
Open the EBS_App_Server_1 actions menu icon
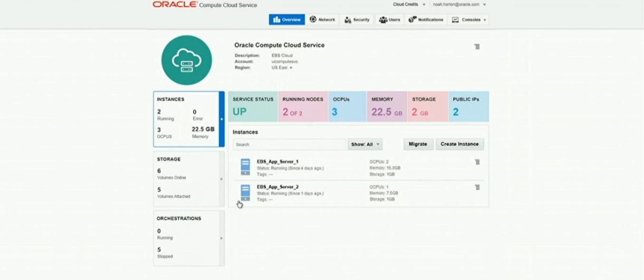[x=477, y=162]
